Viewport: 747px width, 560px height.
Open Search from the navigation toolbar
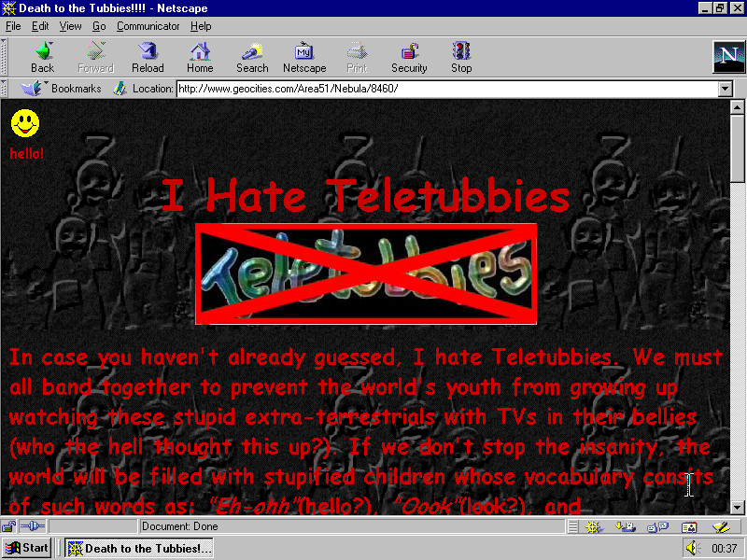(252, 58)
